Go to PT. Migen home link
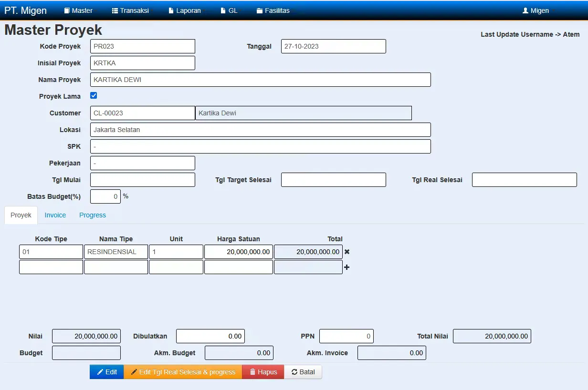 (26, 10)
